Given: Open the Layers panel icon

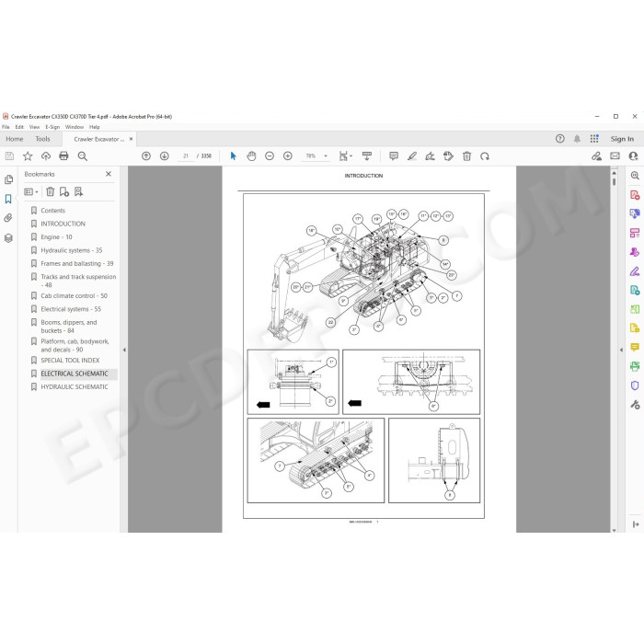Looking at the screenshot, I should point(8,237).
